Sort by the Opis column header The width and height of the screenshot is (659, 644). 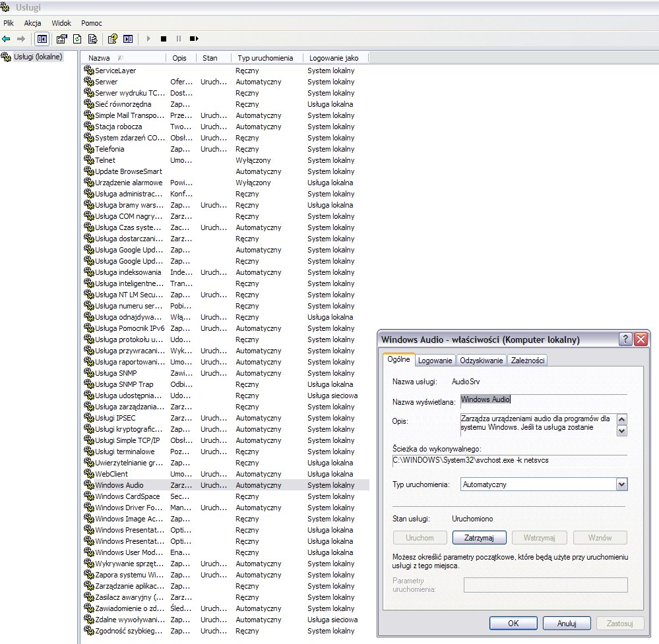181,58
